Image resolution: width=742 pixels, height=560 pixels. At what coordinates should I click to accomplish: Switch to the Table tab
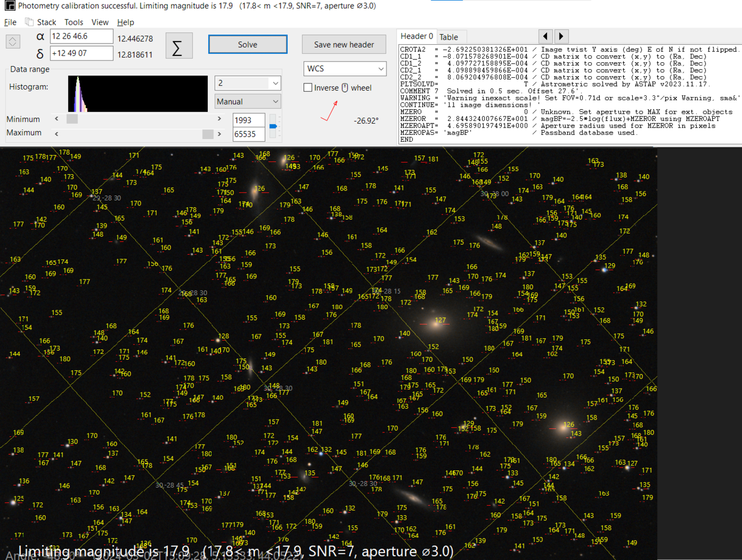[451, 36]
